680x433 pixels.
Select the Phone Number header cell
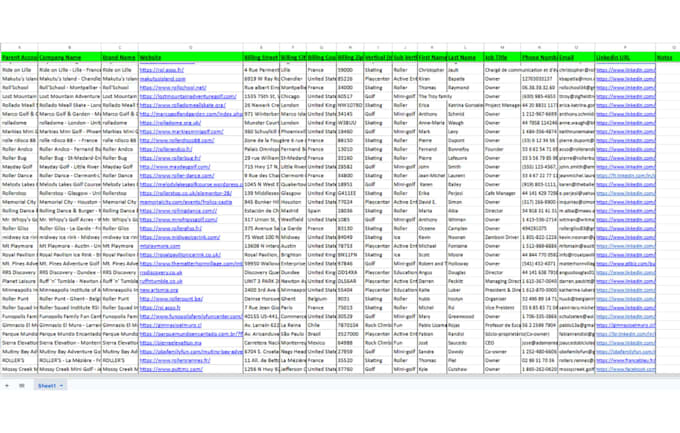point(539,57)
